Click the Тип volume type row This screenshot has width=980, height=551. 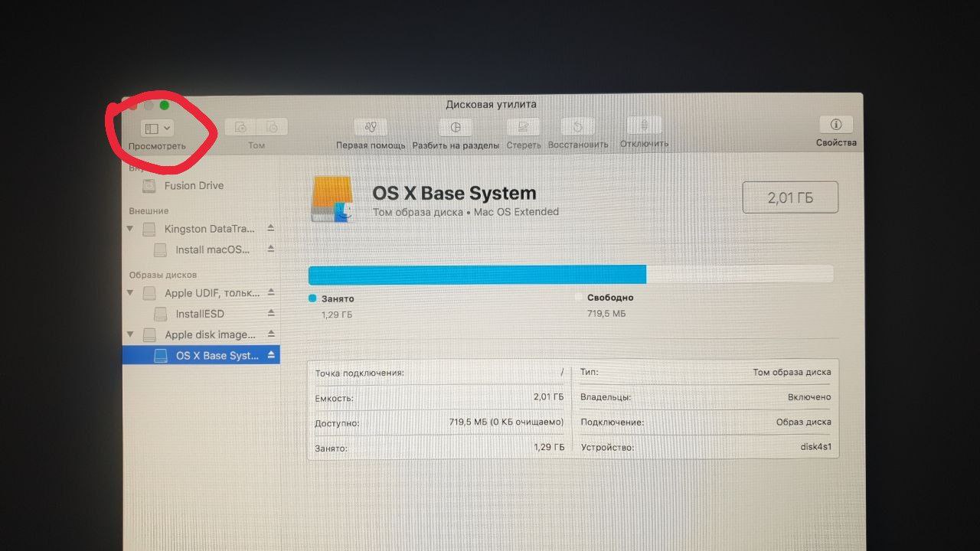(x=705, y=372)
